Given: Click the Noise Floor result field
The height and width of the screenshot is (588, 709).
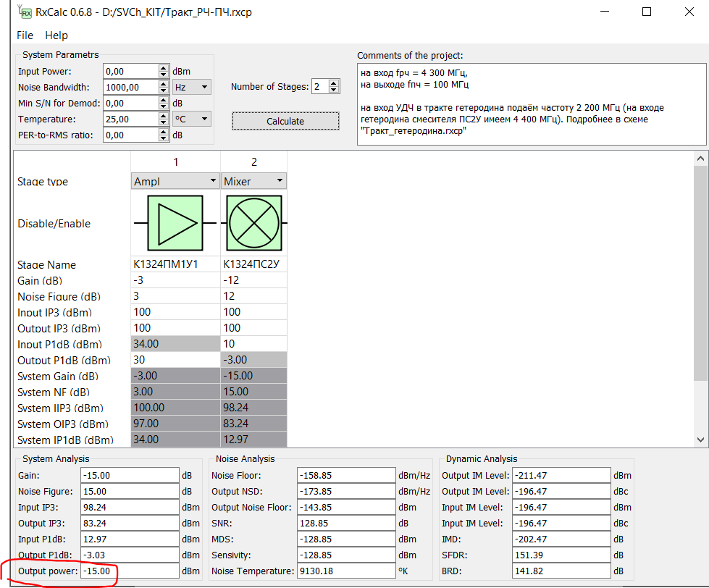Looking at the screenshot, I should pos(346,476).
